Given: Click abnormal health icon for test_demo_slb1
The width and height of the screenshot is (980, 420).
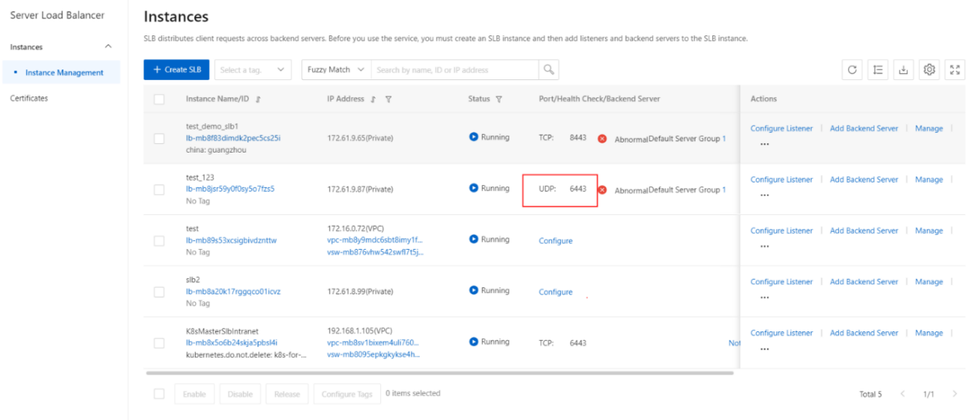Looking at the screenshot, I should coord(602,139).
